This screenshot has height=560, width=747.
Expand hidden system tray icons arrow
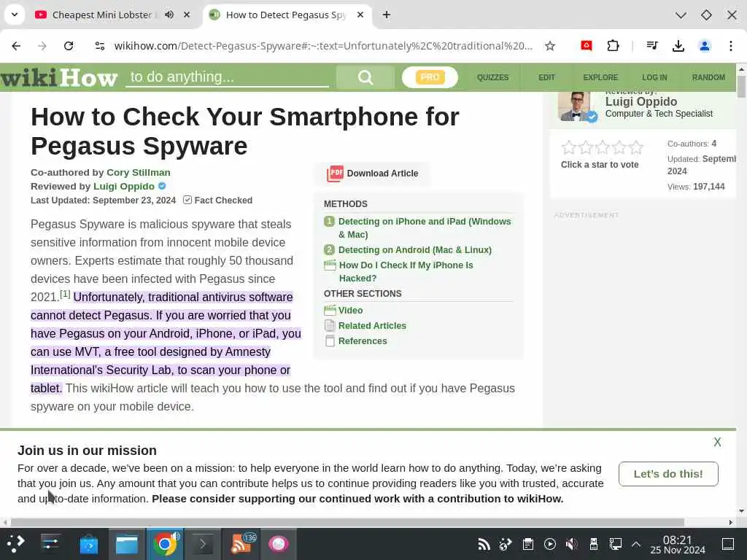pyautogui.click(x=635, y=544)
